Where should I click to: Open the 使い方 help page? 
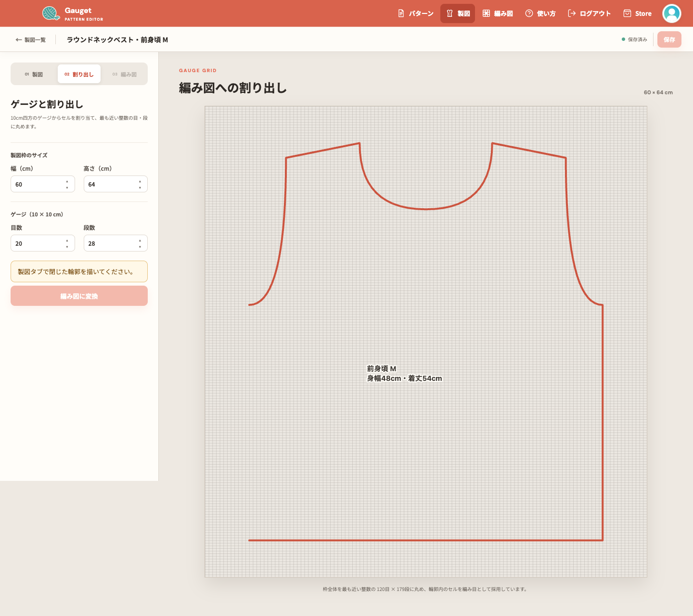[540, 13]
